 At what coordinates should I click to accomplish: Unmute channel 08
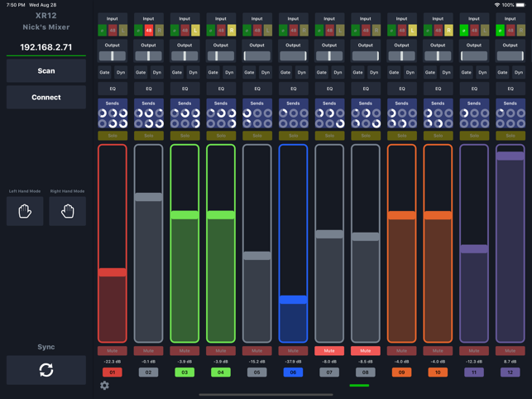coord(366,351)
